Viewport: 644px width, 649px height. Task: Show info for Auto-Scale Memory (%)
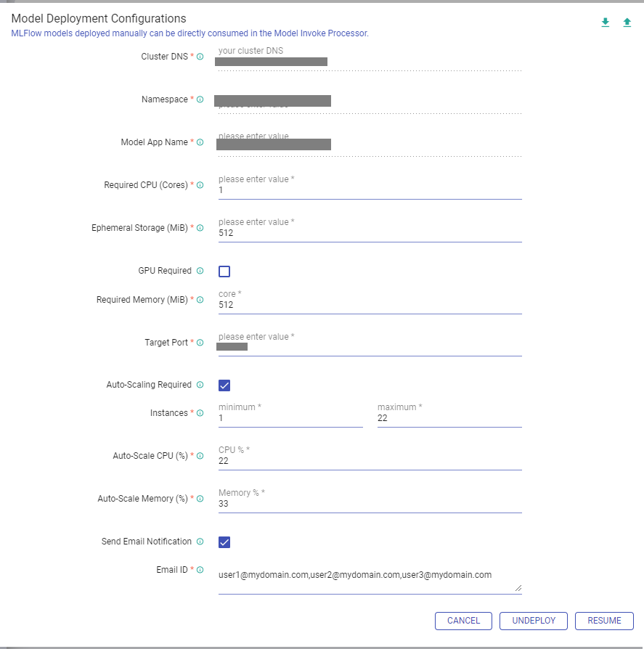click(x=200, y=499)
